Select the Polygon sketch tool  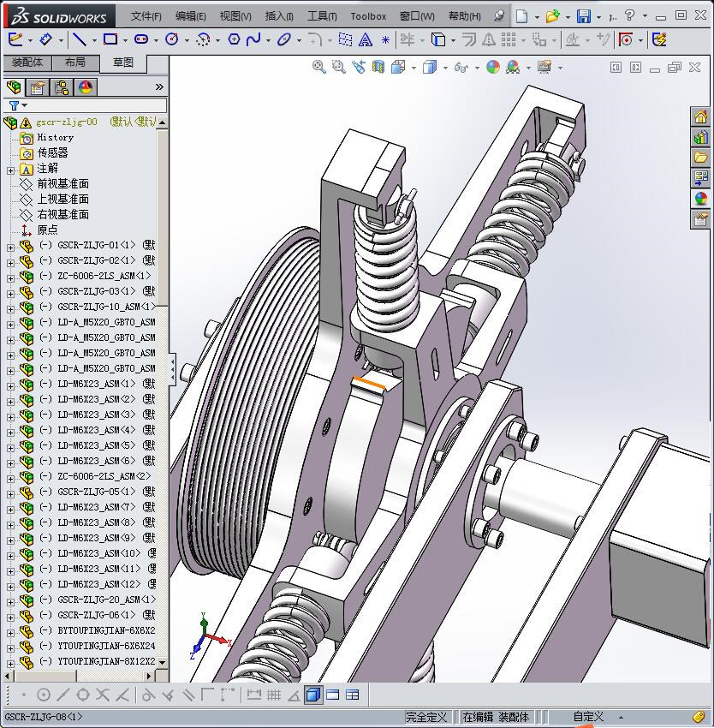234,39
